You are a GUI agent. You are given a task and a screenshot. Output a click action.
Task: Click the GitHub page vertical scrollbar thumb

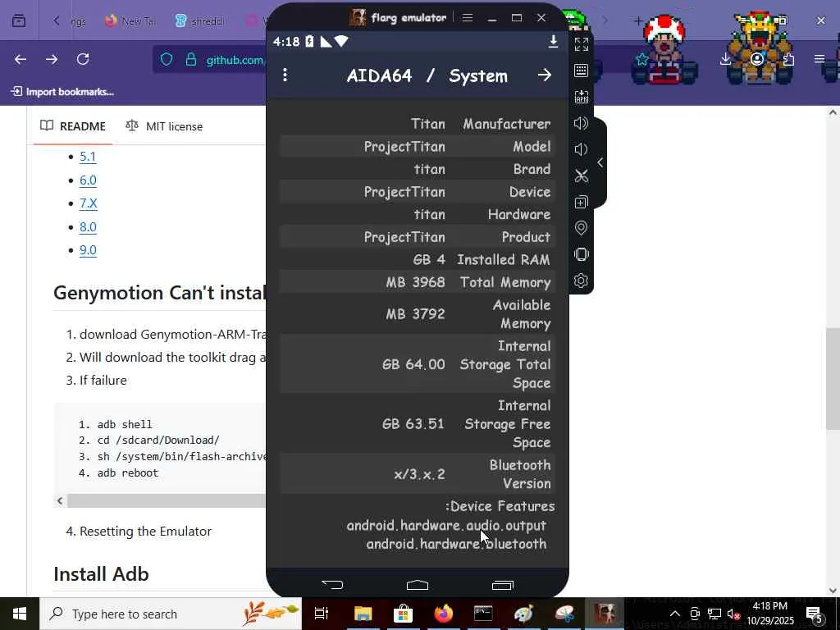833,378
